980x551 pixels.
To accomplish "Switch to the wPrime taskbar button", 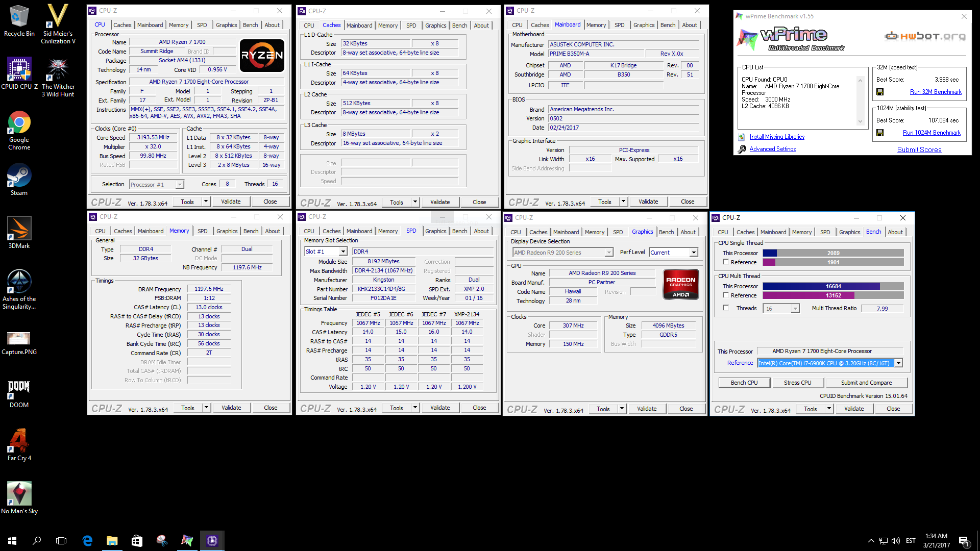I will click(x=187, y=540).
